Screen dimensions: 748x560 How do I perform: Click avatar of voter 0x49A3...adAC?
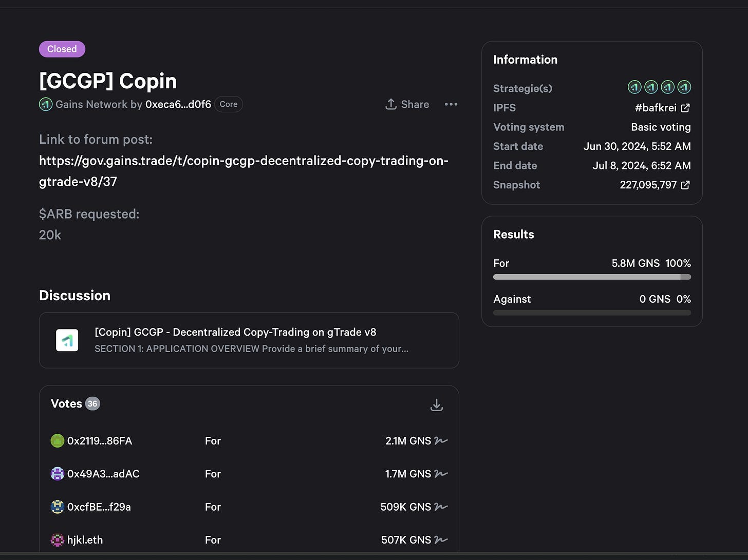(58, 474)
